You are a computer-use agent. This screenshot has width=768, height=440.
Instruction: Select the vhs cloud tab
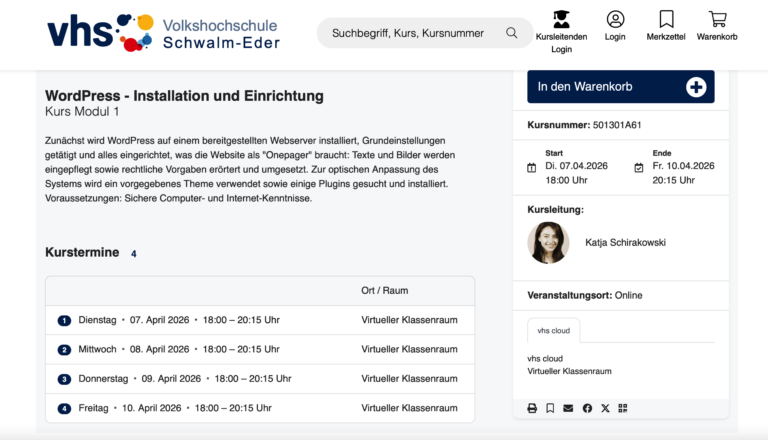[553, 330]
